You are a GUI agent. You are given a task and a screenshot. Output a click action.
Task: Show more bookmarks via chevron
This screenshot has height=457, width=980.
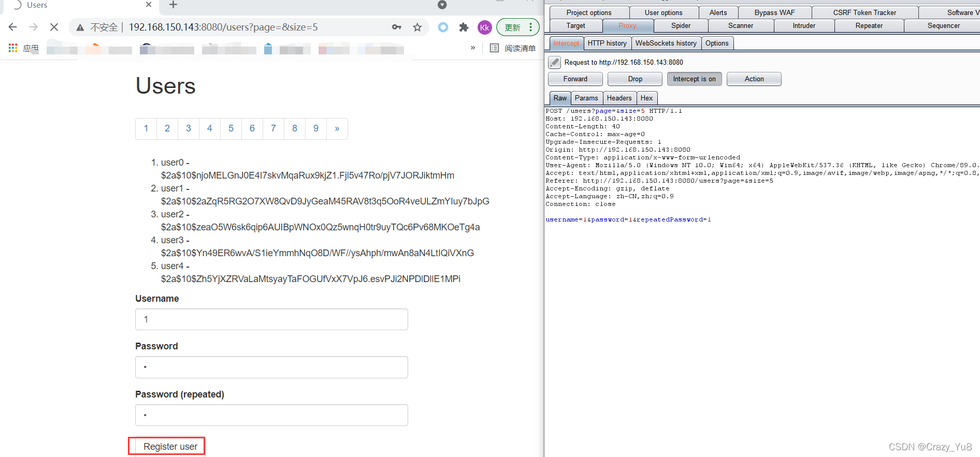click(473, 48)
